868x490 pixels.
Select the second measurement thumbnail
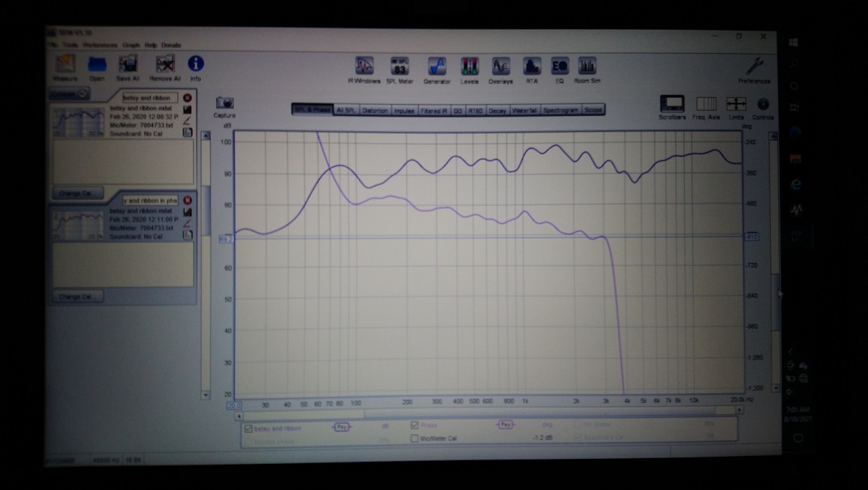[x=78, y=225]
